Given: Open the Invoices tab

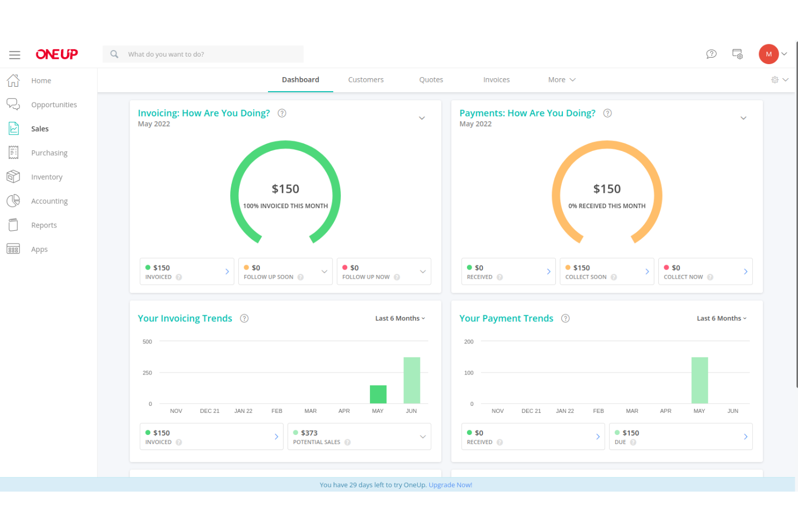Looking at the screenshot, I should [496, 79].
